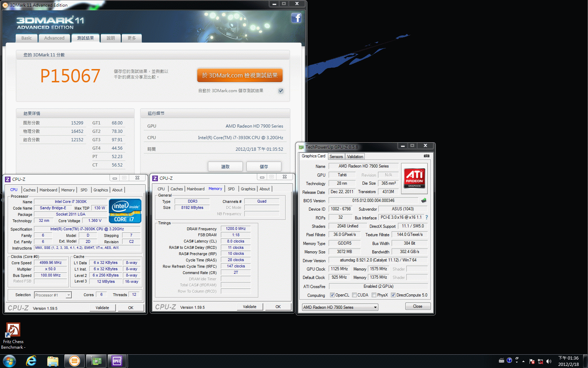Open Fritz Chess Benchmark desktop shortcut
This screenshot has width=588, height=368.
coord(13,336)
